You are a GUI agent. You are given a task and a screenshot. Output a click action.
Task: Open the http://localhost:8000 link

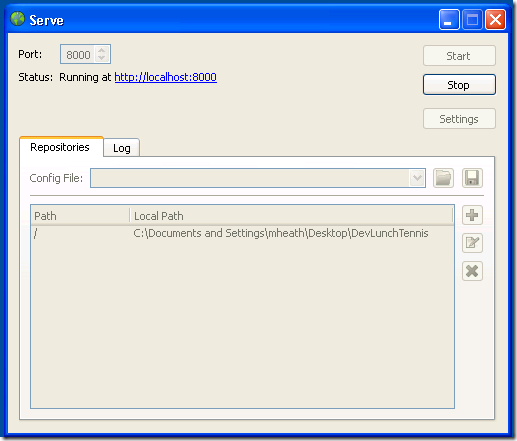click(166, 77)
